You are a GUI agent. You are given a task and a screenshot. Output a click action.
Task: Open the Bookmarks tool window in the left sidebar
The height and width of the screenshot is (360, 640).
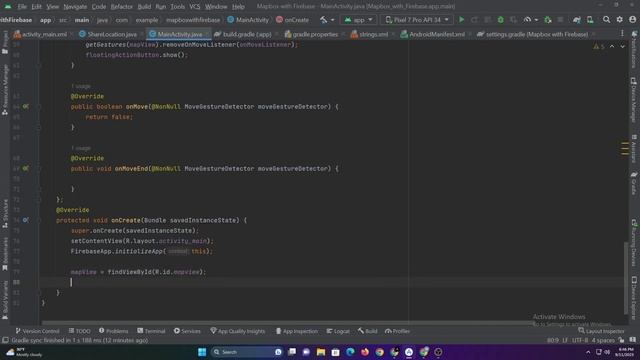5,254
